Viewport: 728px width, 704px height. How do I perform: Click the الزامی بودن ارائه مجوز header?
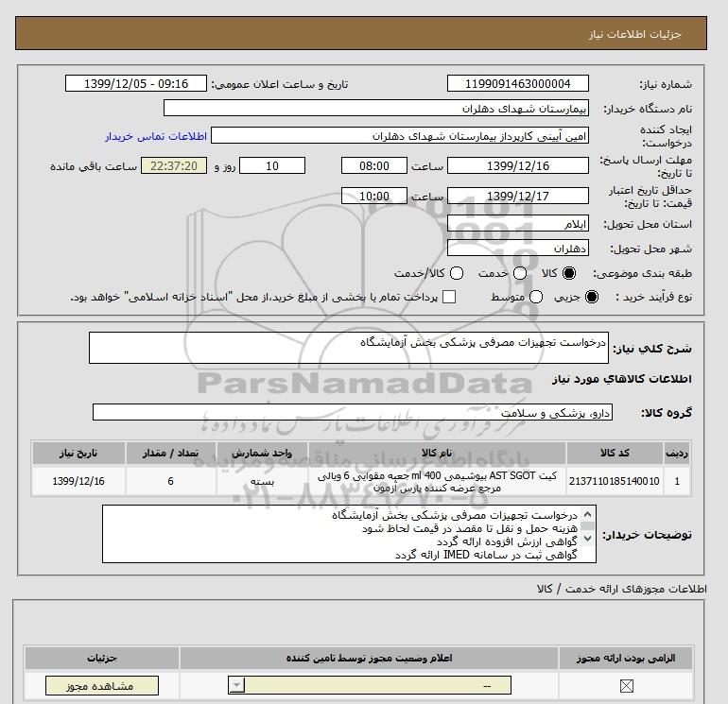(626, 658)
